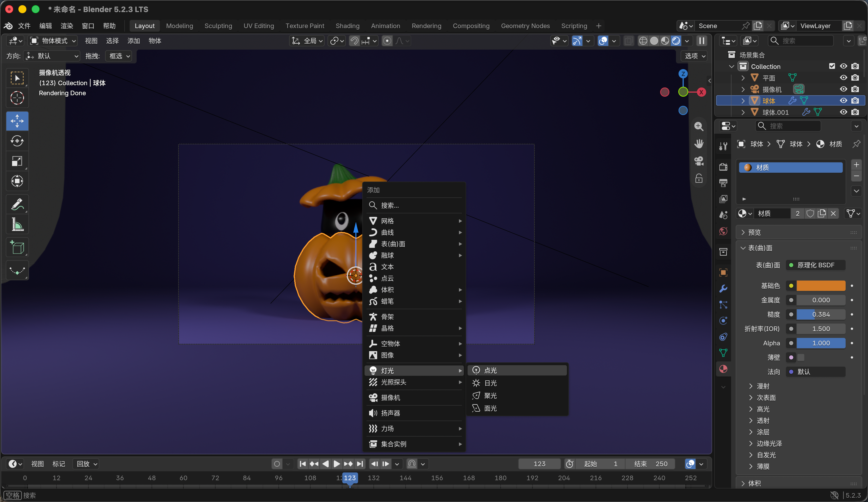868x502 pixels.
Task: Click the 选项 options button
Action: coord(694,56)
